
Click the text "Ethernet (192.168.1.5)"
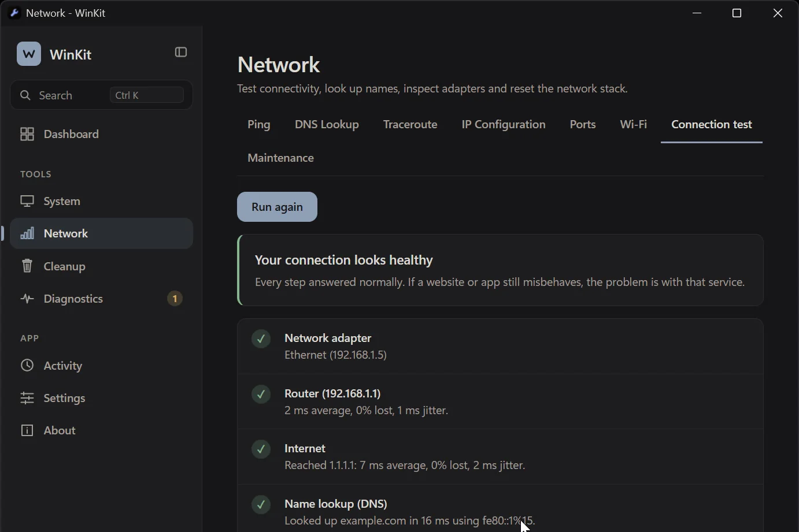pyautogui.click(x=336, y=355)
